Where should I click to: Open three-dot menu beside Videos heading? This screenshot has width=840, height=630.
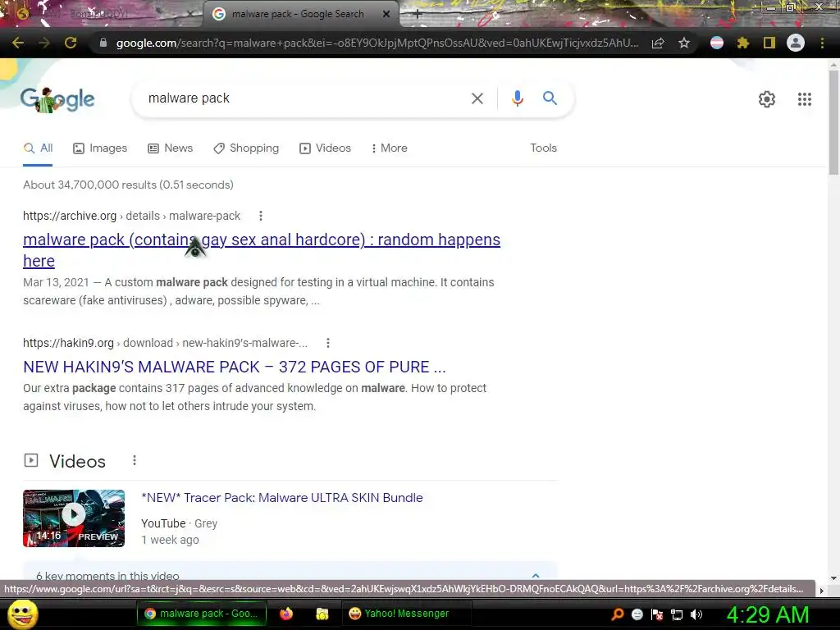[135, 460]
